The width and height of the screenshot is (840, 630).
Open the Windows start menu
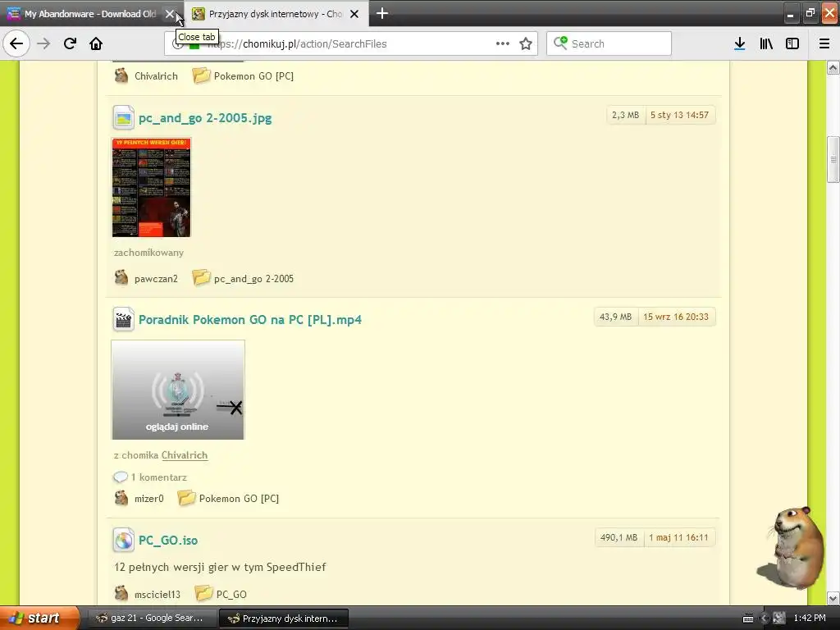point(39,619)
